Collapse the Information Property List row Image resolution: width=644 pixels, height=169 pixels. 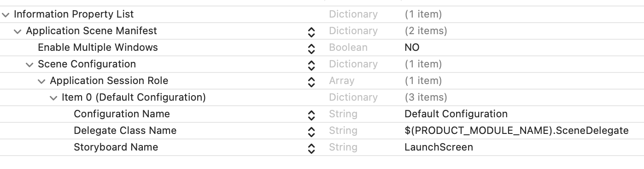6,14
